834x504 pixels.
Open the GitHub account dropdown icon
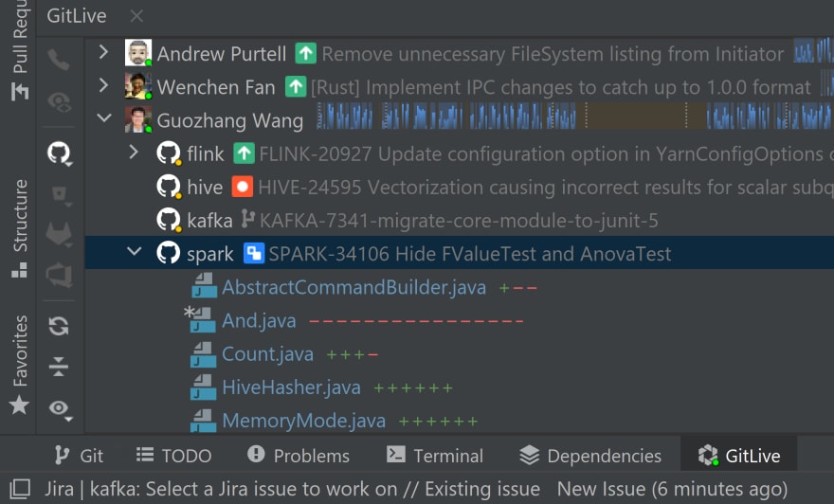pyautogui.click(x=60, y=153)
